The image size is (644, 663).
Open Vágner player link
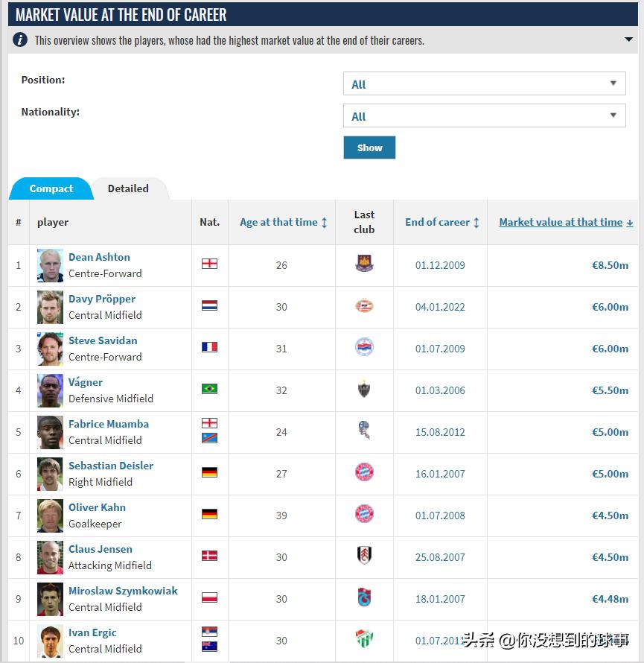[x=86, y=382]
